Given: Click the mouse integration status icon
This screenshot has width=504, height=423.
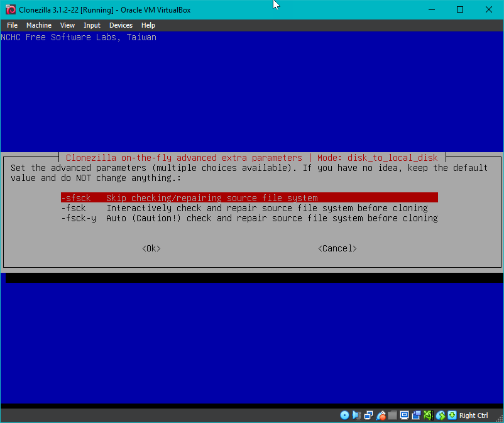Looking at the screenshot, I should 441,415.
